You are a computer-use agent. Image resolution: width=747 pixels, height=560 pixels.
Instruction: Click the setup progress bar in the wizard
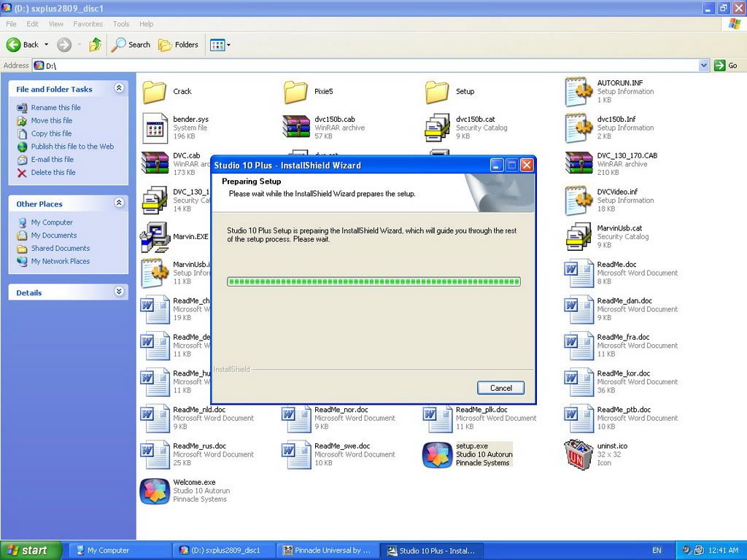374,281
